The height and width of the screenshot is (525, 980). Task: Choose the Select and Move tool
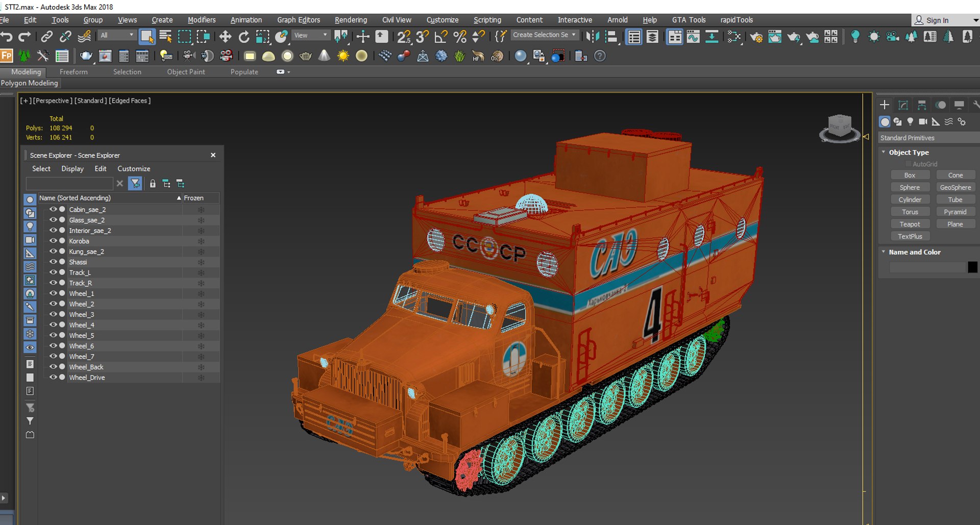(225, 37)
